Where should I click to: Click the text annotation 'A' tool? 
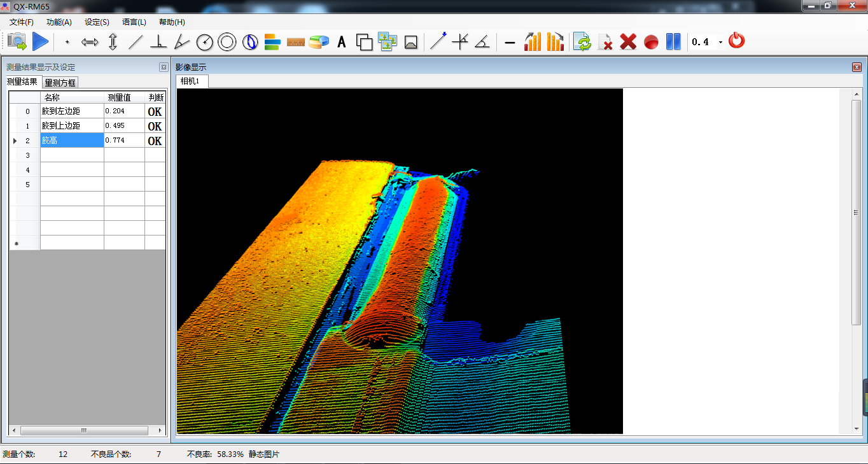(x=342, y=43)
